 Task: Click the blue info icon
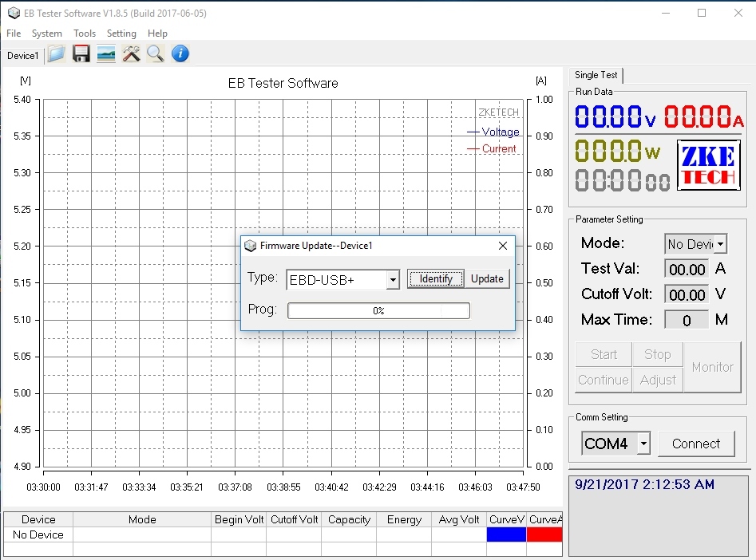(x=180, y=54)
